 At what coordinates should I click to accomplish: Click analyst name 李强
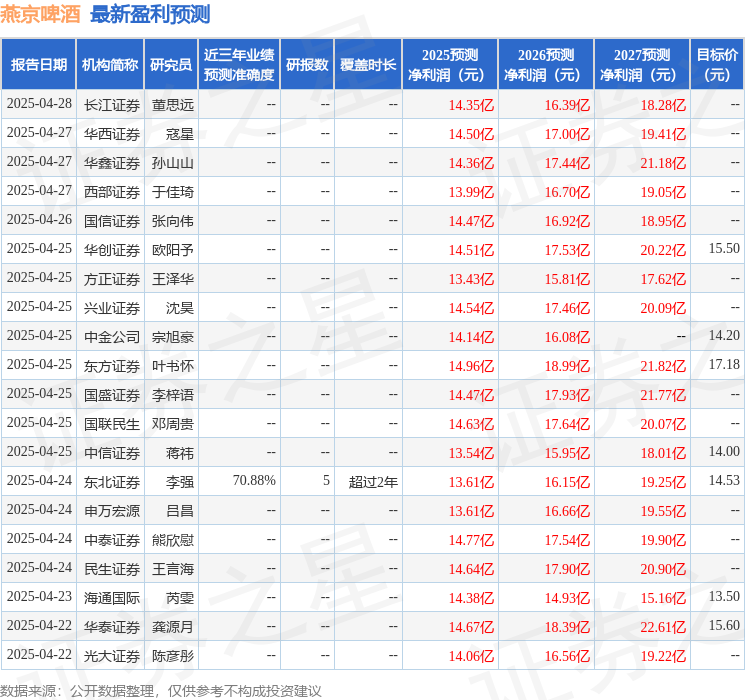point(180,482)
